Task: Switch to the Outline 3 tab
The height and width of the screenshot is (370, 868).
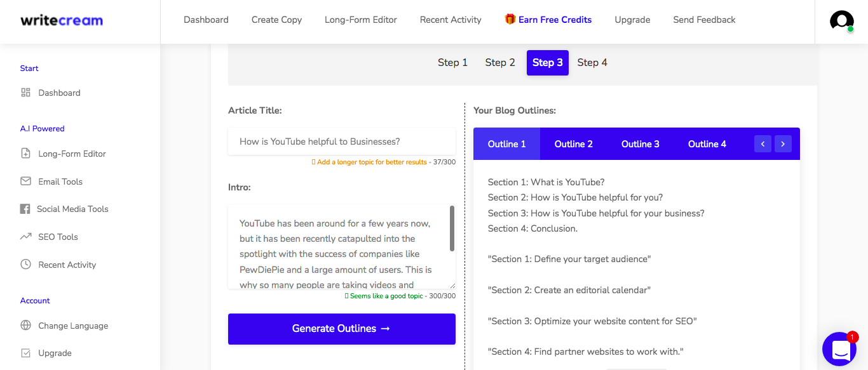Action: [640, 143]
